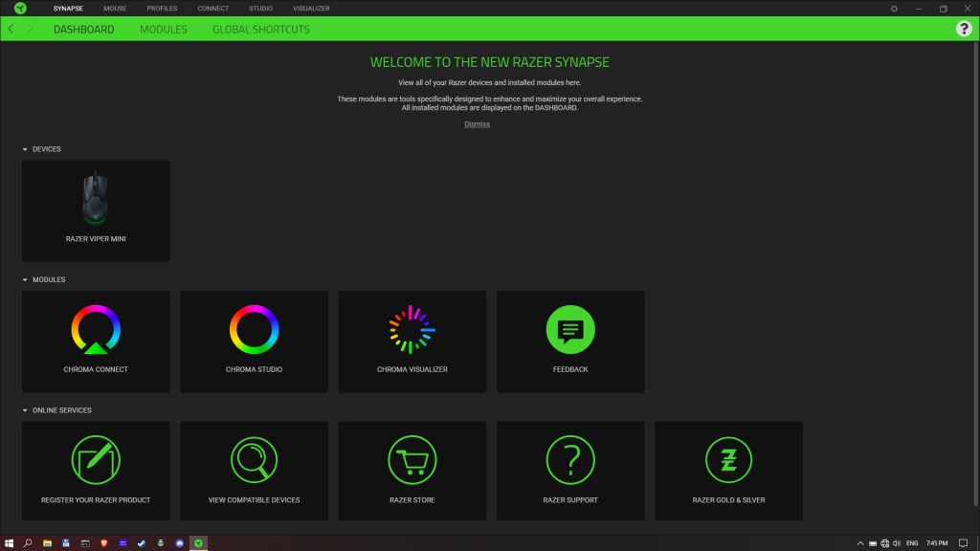
Task: Click Register Your Razer Product icon
Action: pyautogui.click(x=96, y=460)
